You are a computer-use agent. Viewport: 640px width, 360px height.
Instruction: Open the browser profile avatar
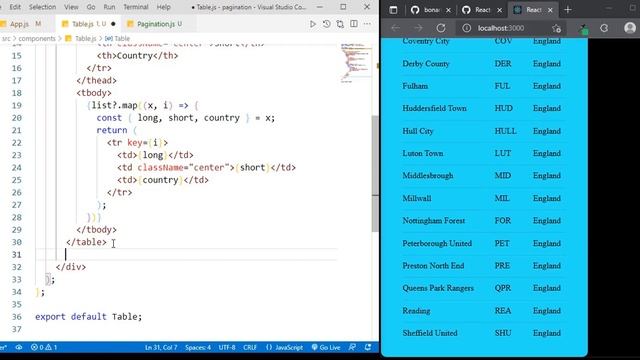[x=630, y=28]
